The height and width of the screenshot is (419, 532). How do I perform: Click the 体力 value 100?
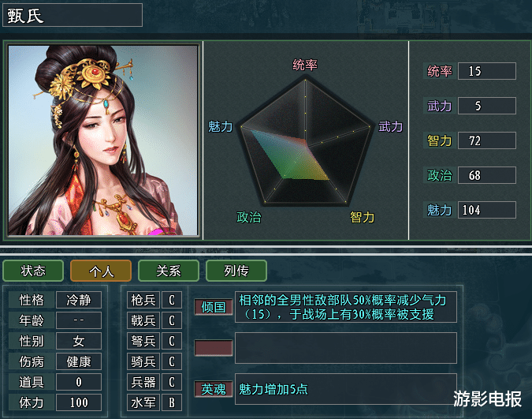(x=79, y=402)
